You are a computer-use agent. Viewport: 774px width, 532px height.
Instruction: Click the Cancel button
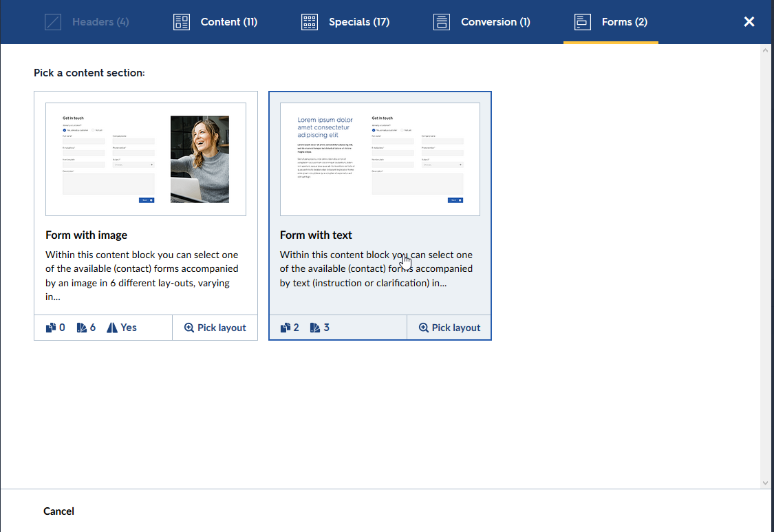click(58, 511)
